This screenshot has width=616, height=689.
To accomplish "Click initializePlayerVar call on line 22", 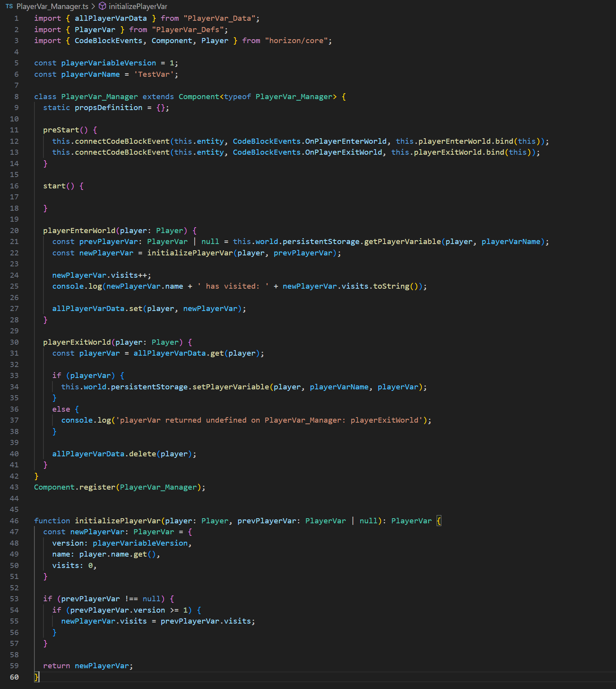I will click(x=190, y=253).
